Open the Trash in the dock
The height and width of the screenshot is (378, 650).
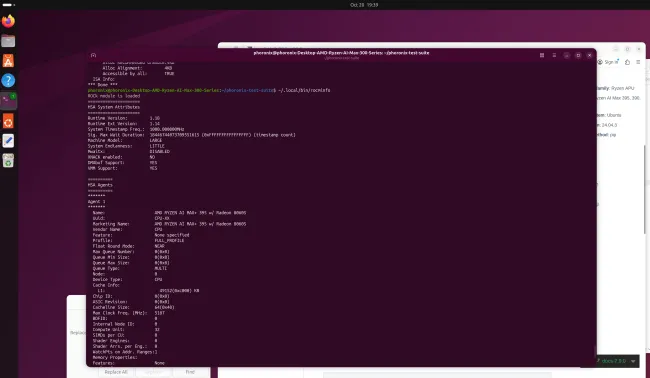(8, 160)
